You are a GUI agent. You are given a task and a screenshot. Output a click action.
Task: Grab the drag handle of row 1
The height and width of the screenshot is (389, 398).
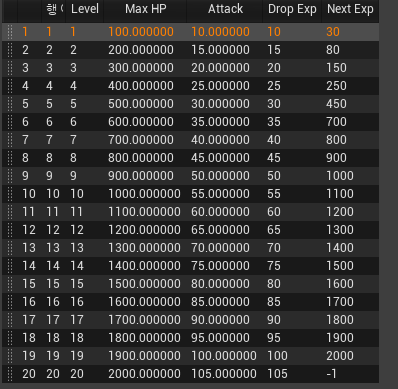[x=10, y=32]
